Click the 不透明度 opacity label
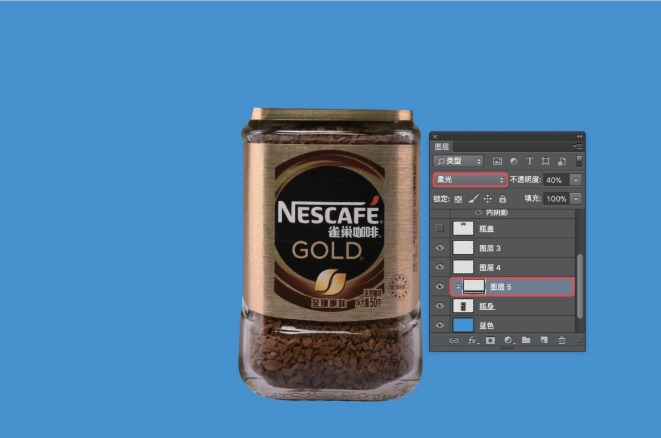 pos(525,180)
